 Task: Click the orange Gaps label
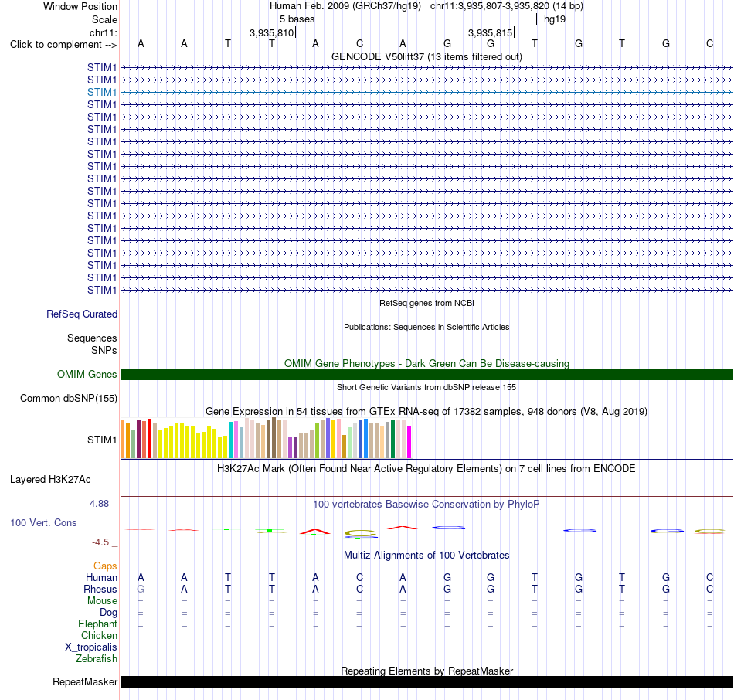click(105, 566)
